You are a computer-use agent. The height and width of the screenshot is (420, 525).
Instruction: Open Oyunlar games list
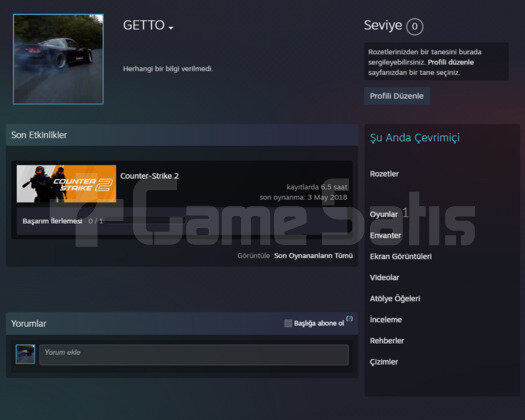tap(384, 214)
